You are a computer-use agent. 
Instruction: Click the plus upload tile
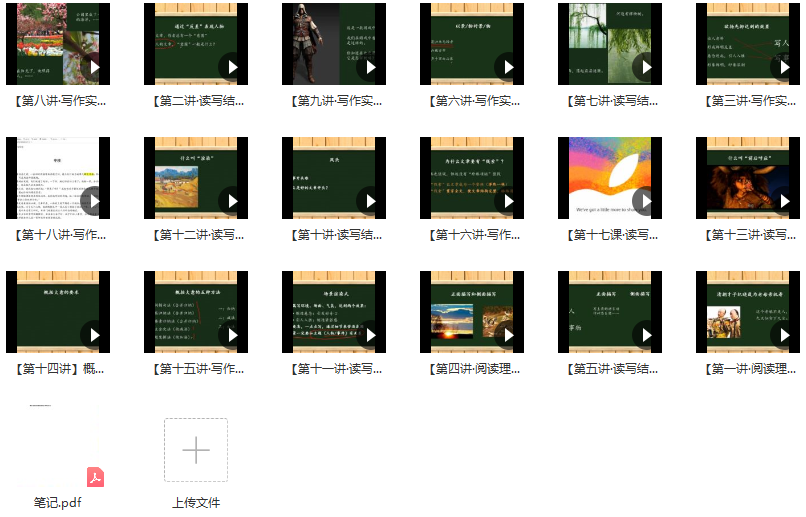click(196, 450)
